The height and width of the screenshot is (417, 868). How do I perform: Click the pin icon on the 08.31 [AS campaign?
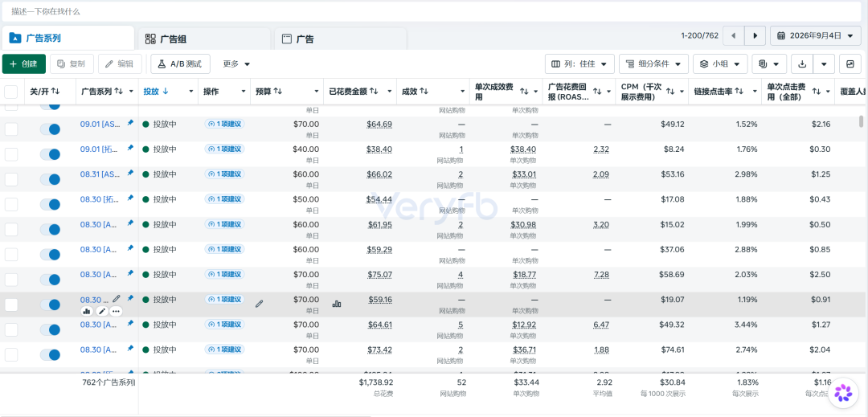[130, 173]
